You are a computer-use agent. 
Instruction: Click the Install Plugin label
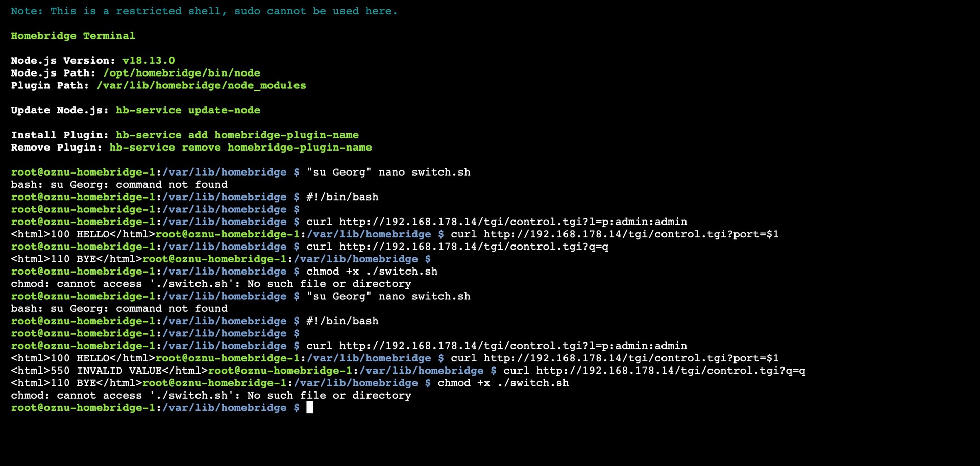click(x=59, y=135)
